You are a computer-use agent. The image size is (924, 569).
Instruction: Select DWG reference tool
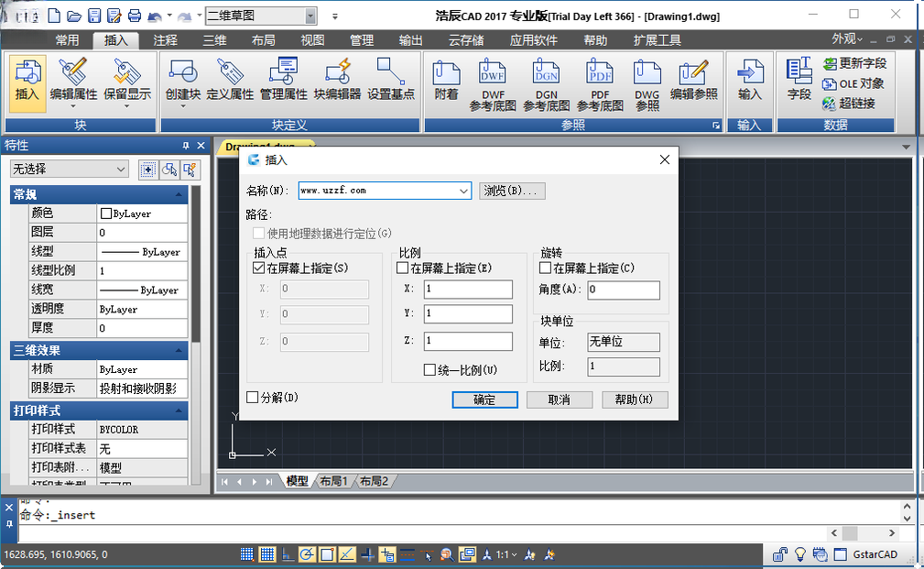coord(647,85)
